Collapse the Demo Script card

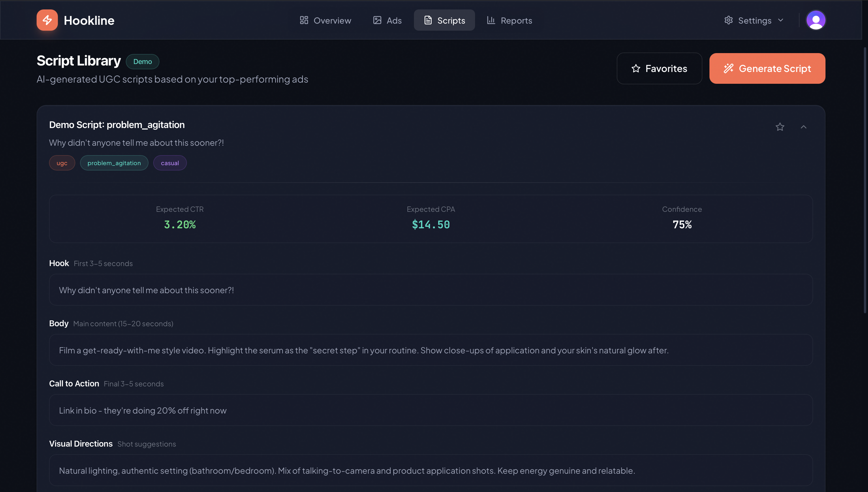[803, 127]
